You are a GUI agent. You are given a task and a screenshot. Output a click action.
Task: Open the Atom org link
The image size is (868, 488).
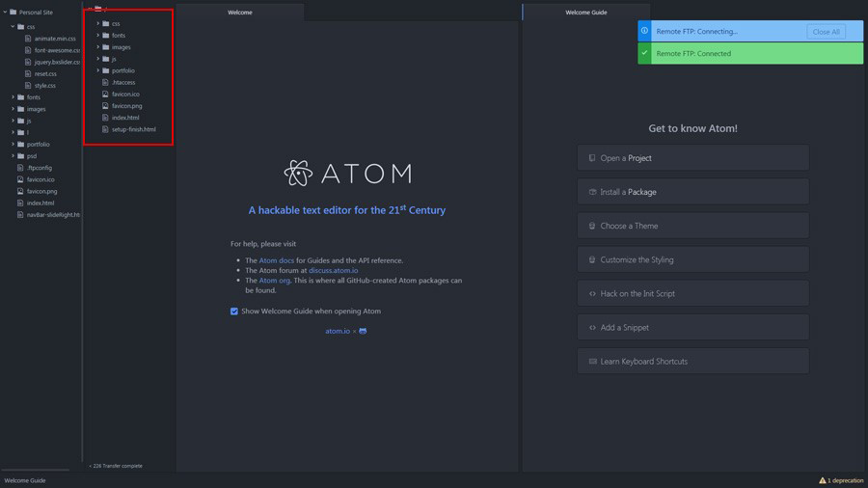275,281
